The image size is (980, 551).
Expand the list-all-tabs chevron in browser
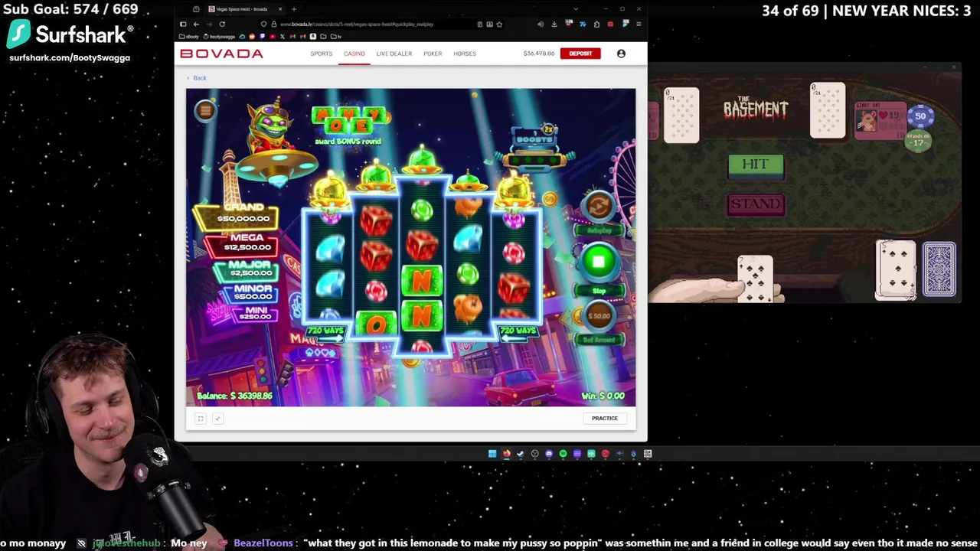tap(576, 9)
